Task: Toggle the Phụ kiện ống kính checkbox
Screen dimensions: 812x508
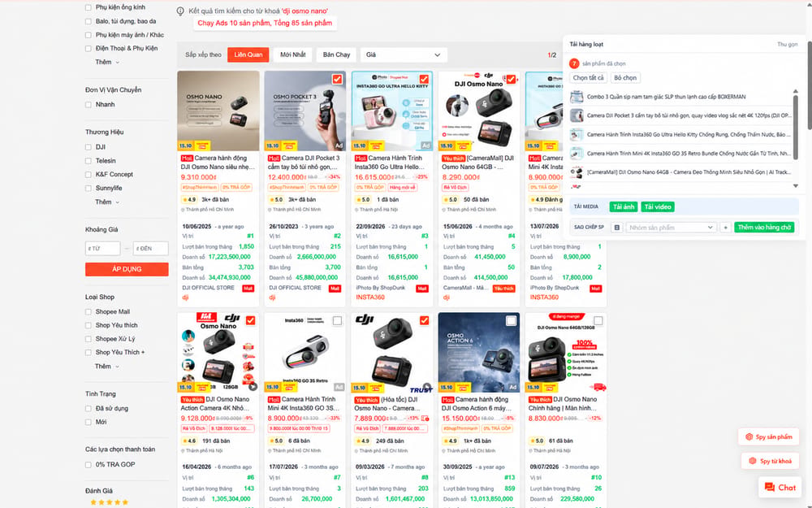Action: (88, 8)
